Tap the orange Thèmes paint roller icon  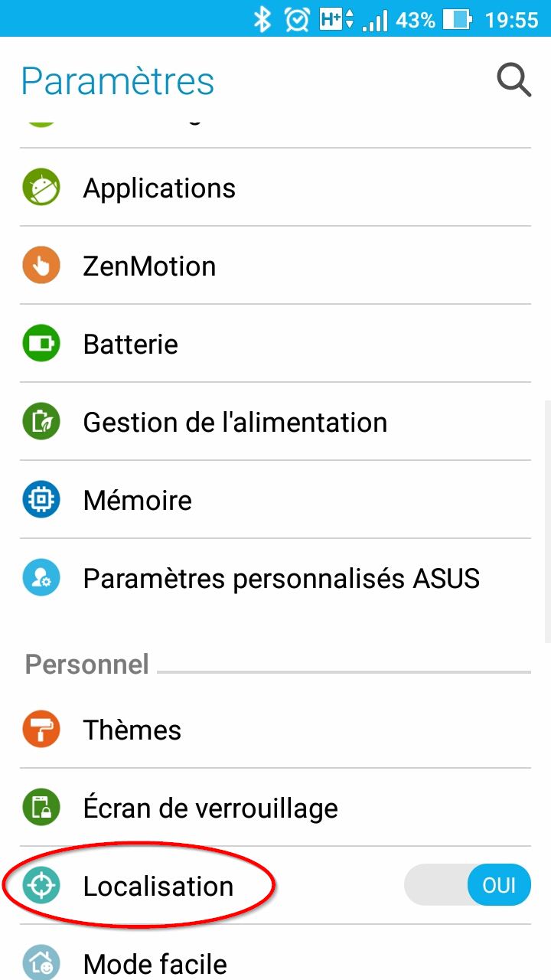(x=41, y=730)
